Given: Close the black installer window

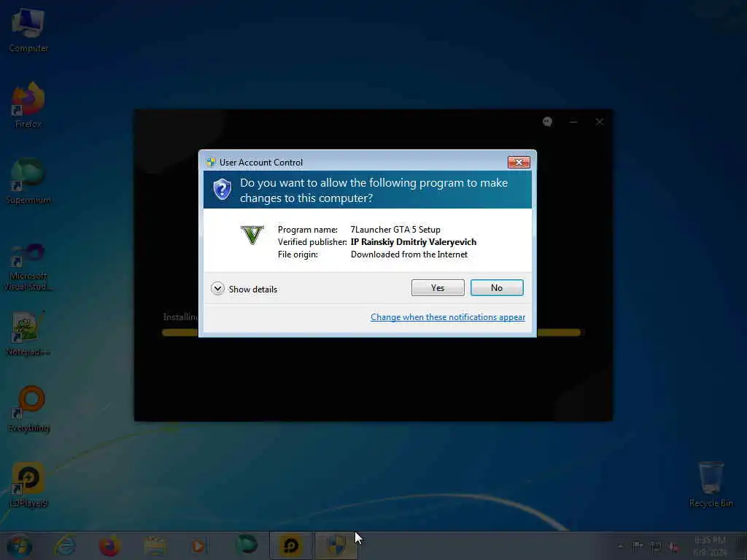Looking at the screenshot, I should pos(600,122).
